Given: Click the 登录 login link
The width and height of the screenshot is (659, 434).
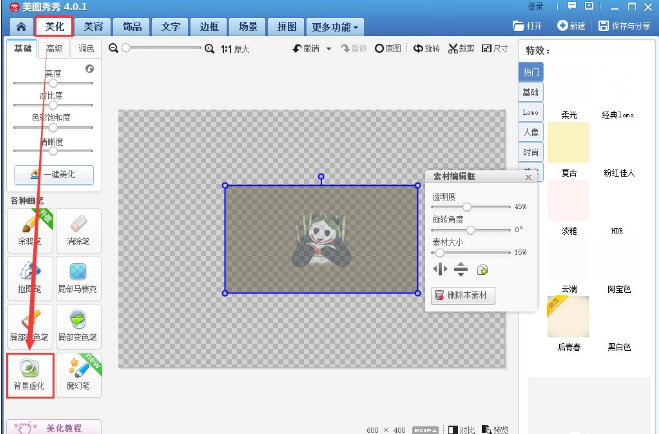Looking at the screenshot, I should coord(535,6).
